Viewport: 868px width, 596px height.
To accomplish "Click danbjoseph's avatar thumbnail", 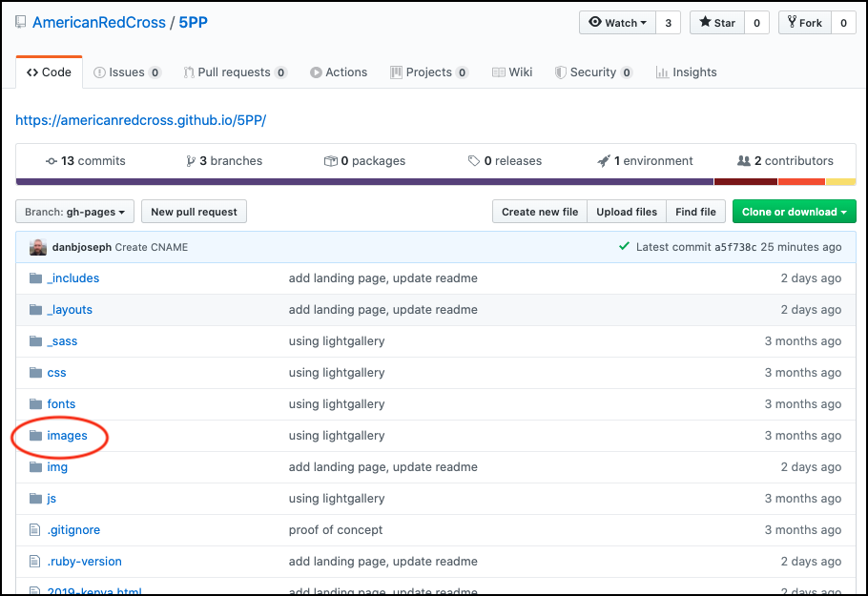I will pos(37,247).
